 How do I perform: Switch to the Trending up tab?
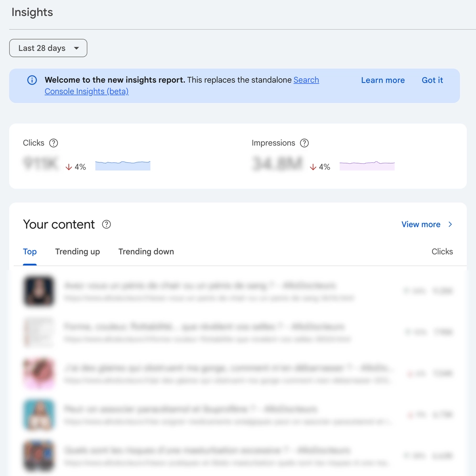click(x=77, y=252)
